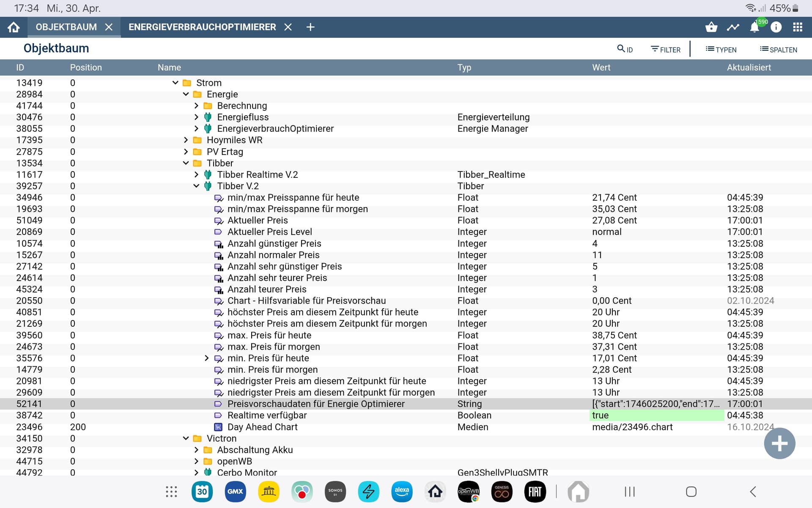Sort by the Aktualisiert column header

tap(749, 67)
